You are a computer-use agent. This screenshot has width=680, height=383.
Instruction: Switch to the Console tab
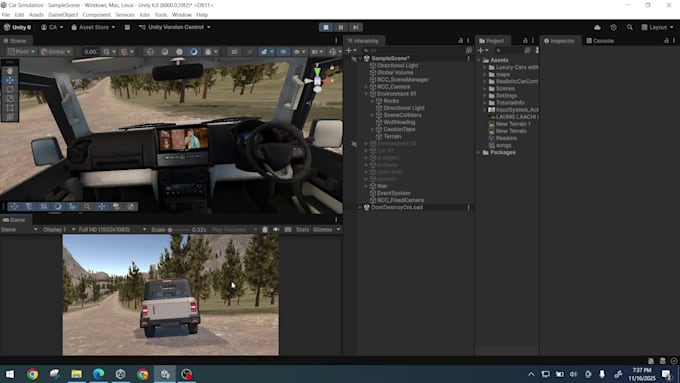(x=600, y=41)
